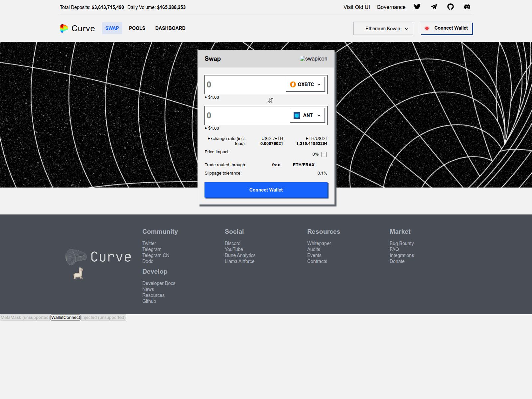
Task: Click the swapicon in Swap panel header
Action: click(x=314, y=59)
